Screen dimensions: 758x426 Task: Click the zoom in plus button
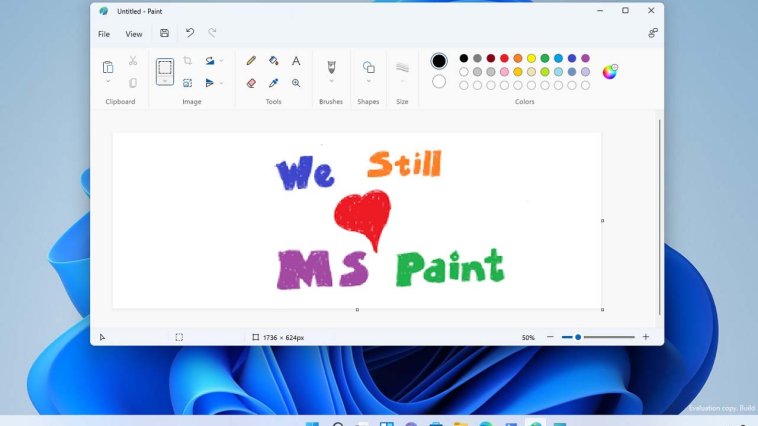(645, 337)
